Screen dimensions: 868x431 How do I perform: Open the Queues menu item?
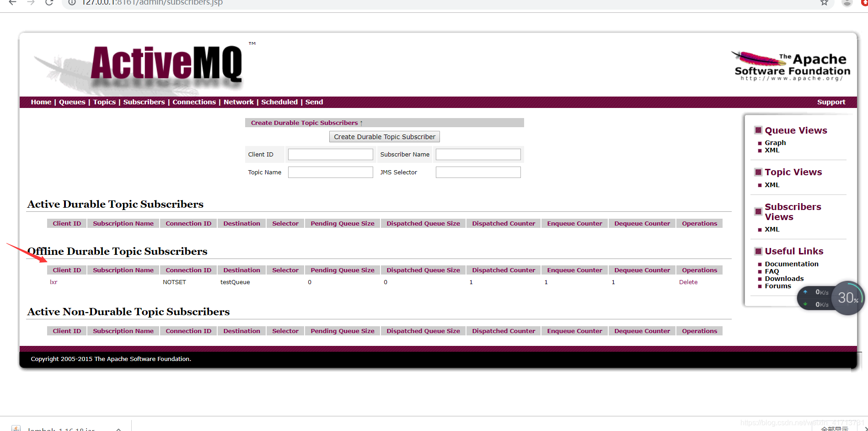click(x=72, y=102)
